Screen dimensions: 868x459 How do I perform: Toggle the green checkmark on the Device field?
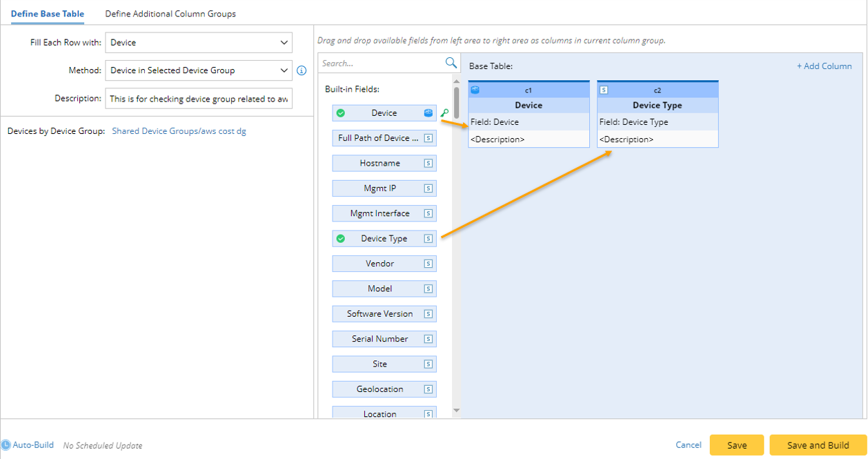click(x=342, y=112)
